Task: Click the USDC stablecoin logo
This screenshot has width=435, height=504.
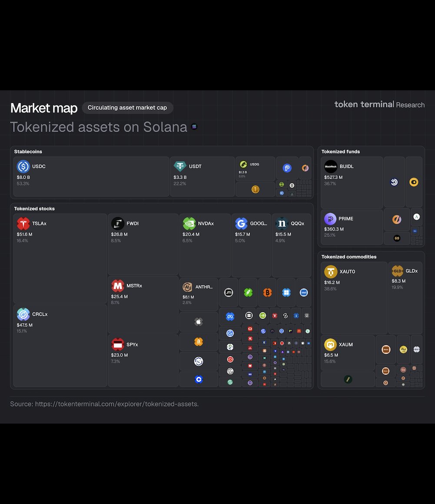Action: (23, 166)
